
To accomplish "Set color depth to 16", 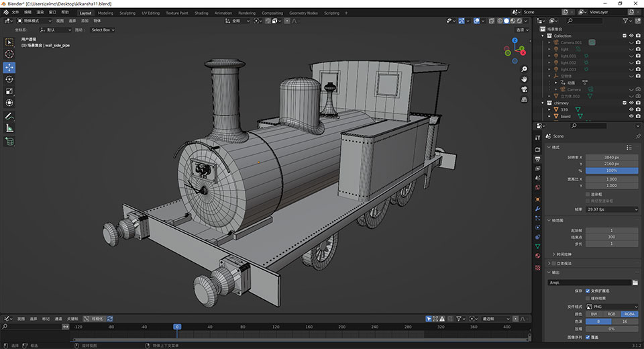I will [625, 321].
